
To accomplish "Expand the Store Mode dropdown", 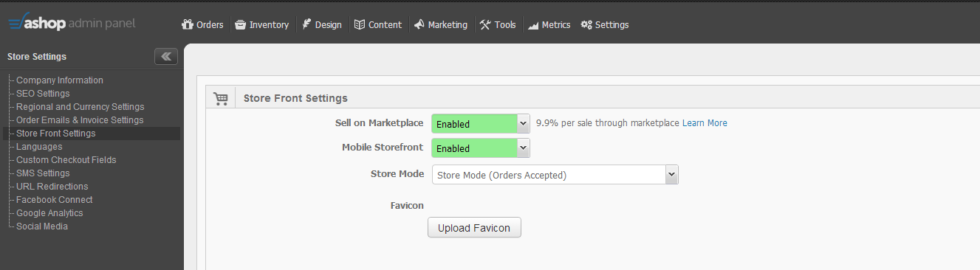I will 555,175.
